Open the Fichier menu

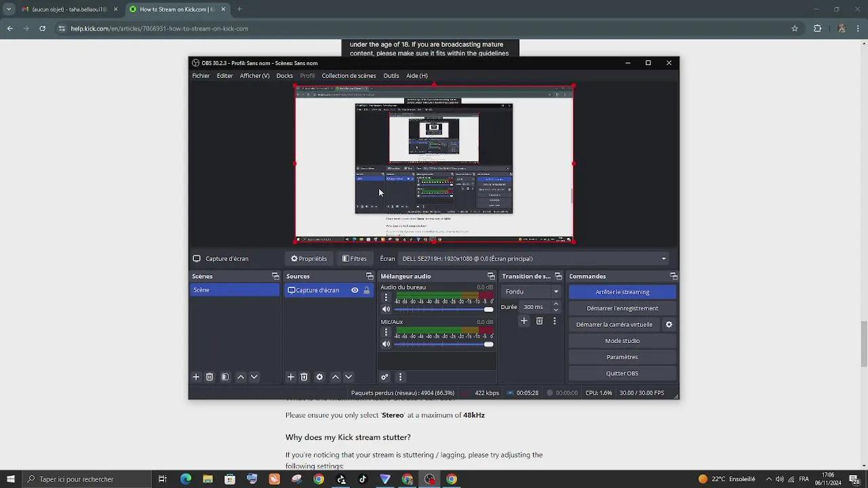(x=201, y=76)
